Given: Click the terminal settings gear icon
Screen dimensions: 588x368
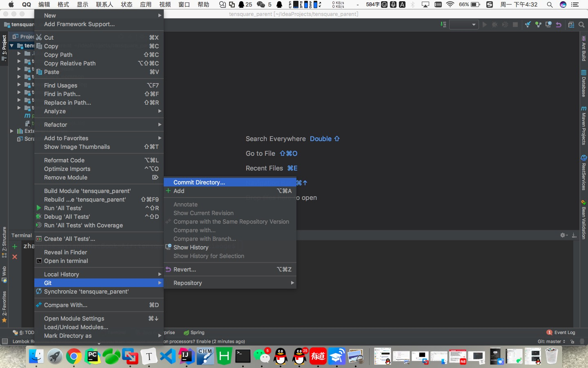Looking at the screenshot, I should 563,235.
